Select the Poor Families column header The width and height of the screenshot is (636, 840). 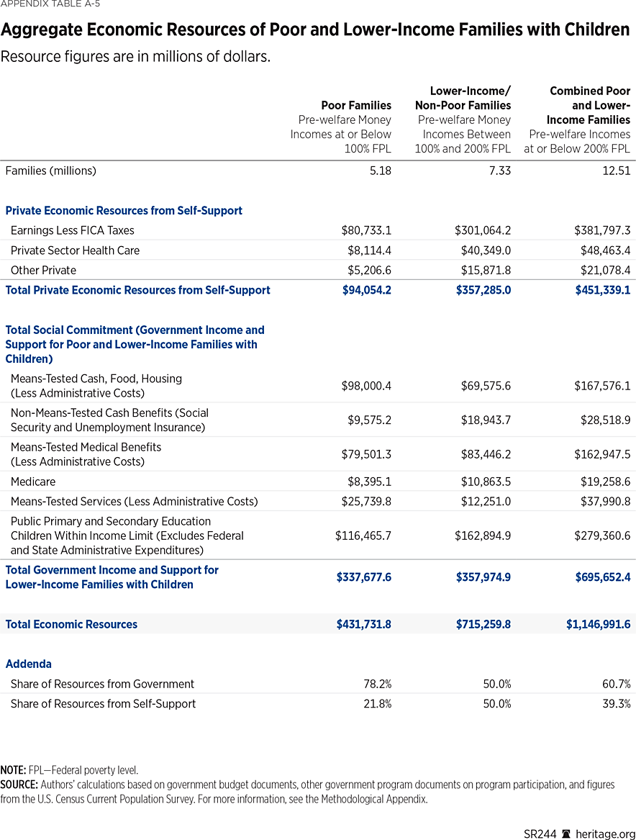tap(356, 105)
